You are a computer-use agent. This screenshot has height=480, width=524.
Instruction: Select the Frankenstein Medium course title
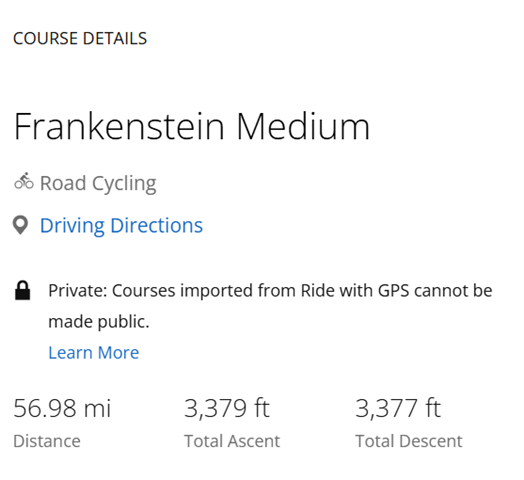192,126
